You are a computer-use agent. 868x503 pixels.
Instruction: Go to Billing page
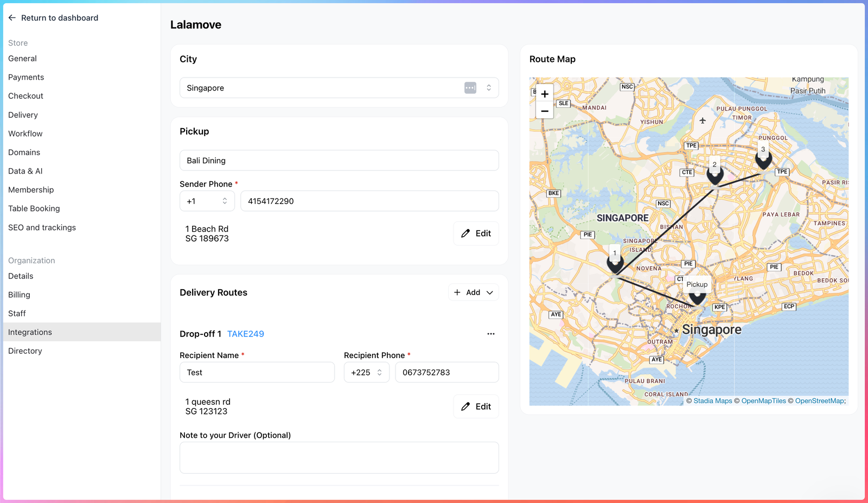pos(19,295)
